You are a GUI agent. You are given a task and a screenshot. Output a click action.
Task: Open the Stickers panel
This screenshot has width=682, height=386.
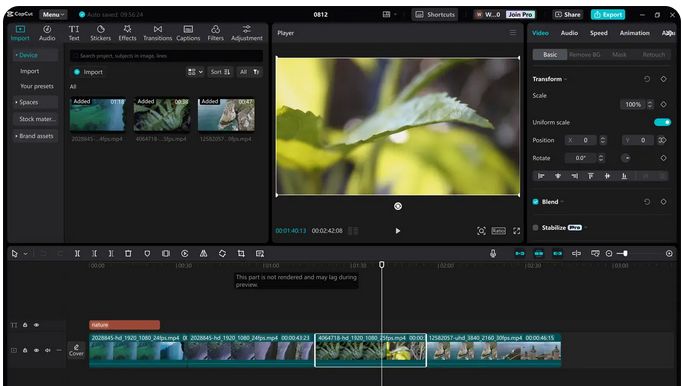click(x=100, y=33)
